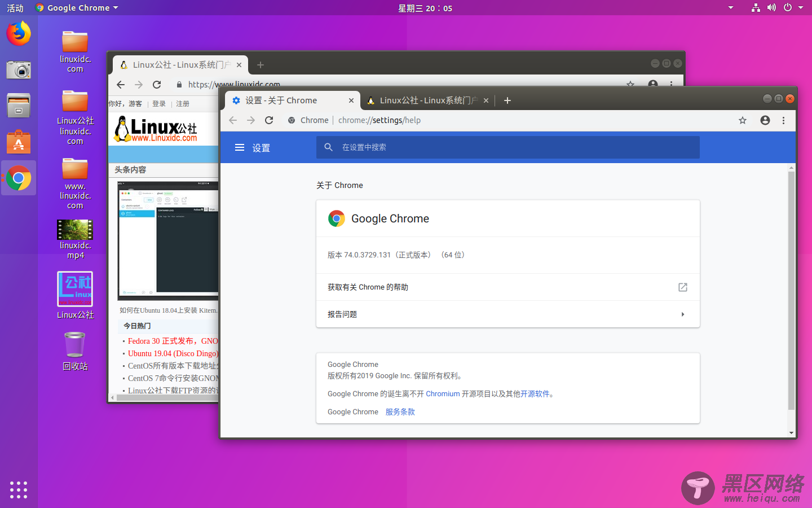812x508 pixels.
Task: Go back in the front Chrome window
Action: point(233,120)
